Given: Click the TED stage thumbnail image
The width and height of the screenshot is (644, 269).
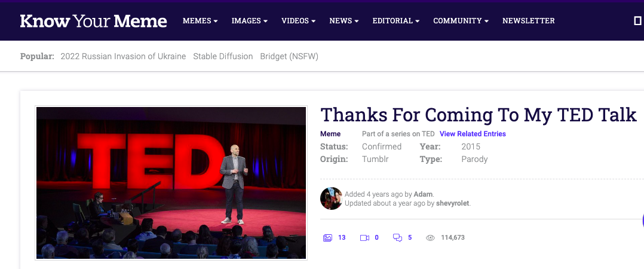Looking at the screenshot, I should pos(171,183).
